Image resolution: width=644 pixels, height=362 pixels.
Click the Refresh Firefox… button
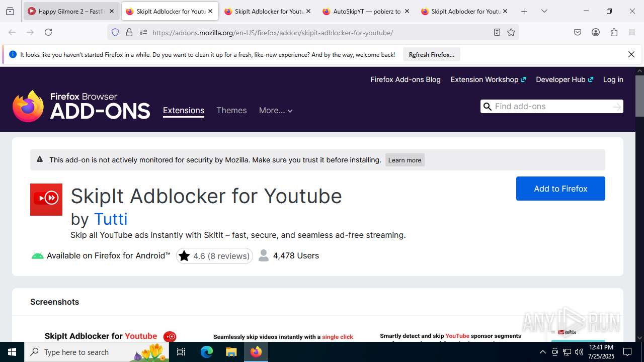(432, 55)
